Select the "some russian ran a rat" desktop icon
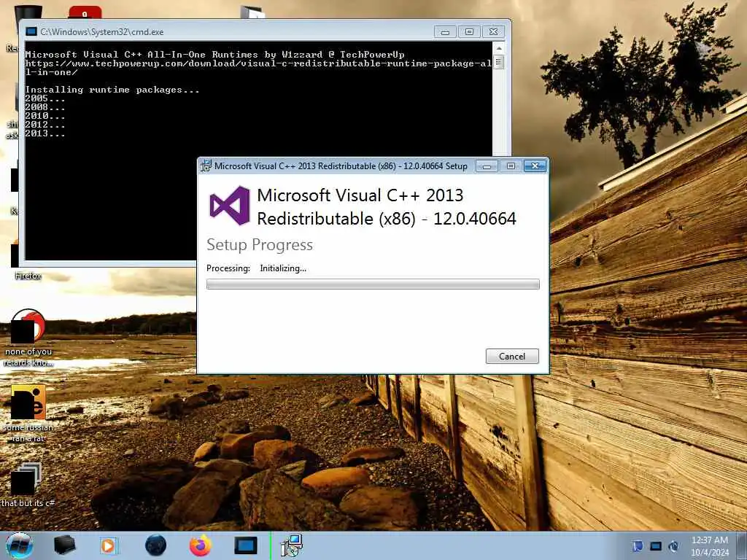This screenshot has height=560, width=747. click(x=28, y=413)
